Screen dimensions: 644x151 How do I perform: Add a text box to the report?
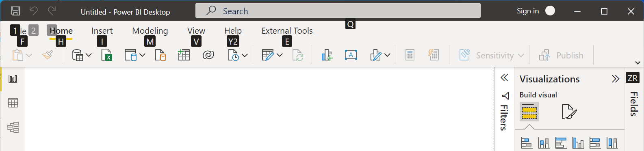pyautogui.click(x=351, y=55)
